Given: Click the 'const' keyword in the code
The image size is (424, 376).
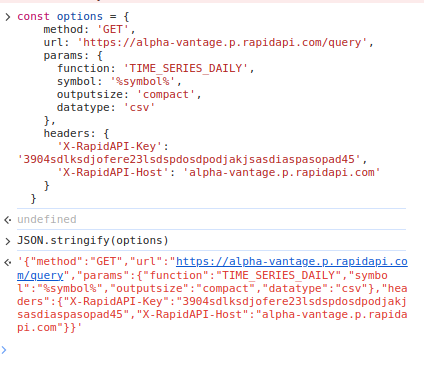Looking at the screenshot, I should pyautogui.click(x=33, y=16).
